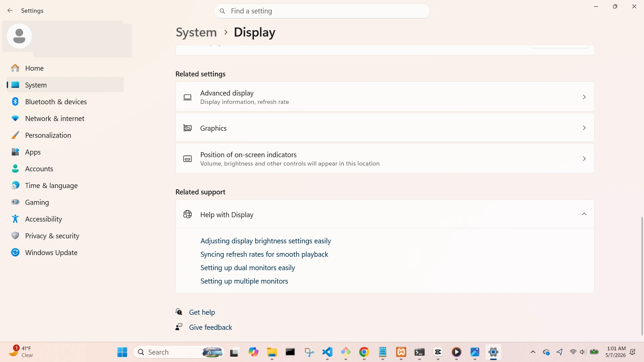Screen dimensions: 644x362
Task: Open Position of on-screen indicators chevron
Action: coord(584,159)
